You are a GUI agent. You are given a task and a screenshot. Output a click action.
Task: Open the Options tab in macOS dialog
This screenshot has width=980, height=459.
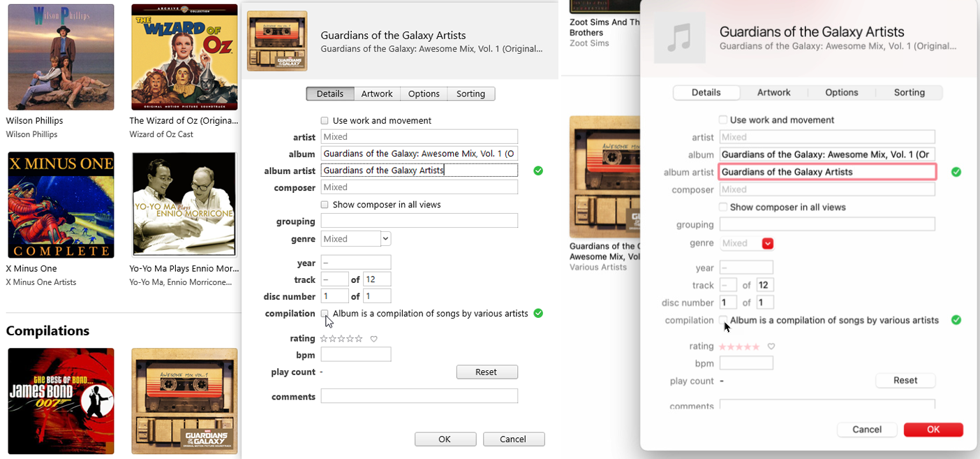[x=842, y=92]
